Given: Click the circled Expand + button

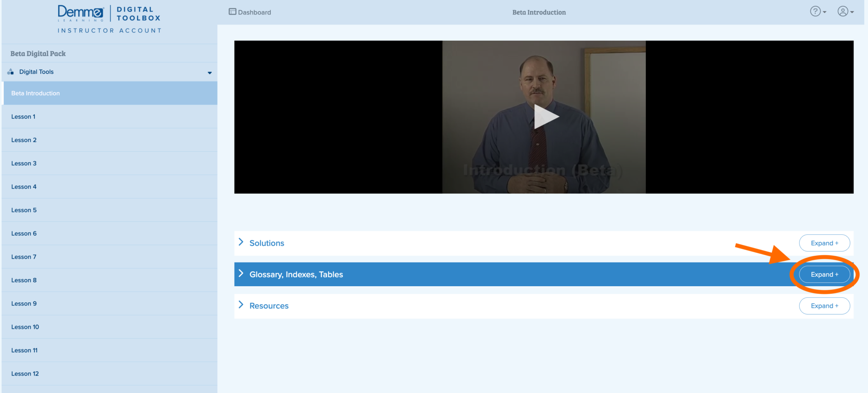Looking at the screenshot, I should [824, 274].
